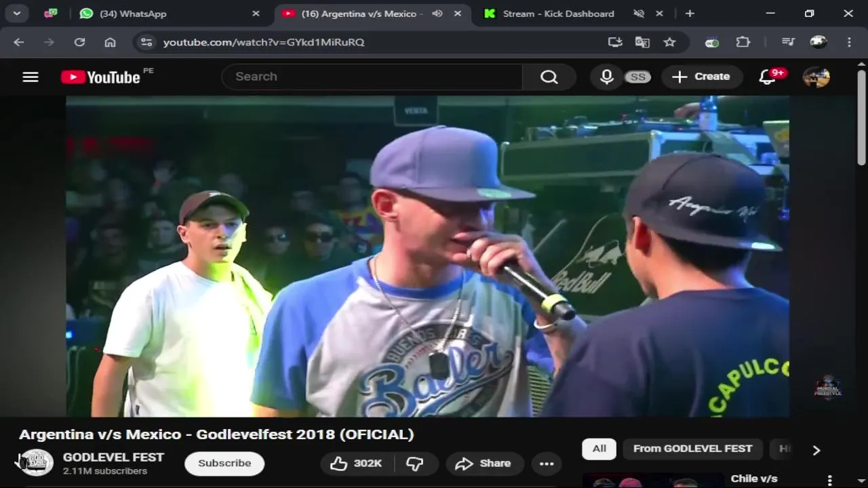Open the Create button
868x488 pixels.
pos(701,77)
